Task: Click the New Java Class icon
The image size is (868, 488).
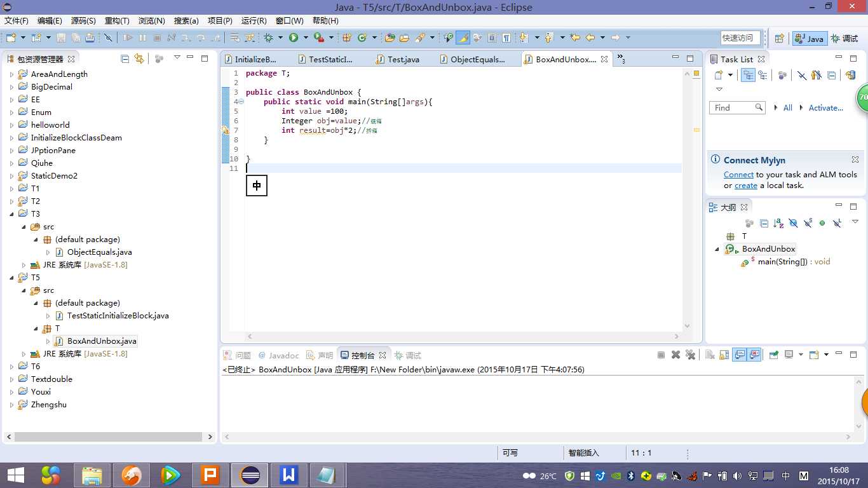Action: pos(362,37)
